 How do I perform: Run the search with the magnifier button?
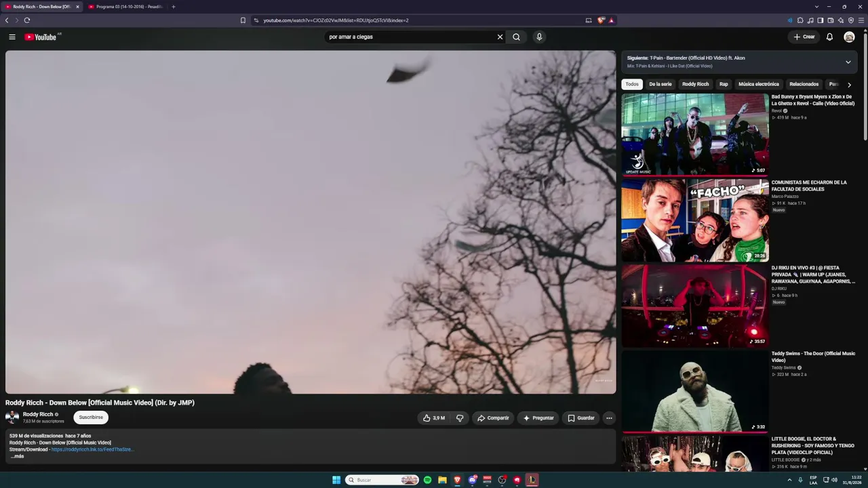pyautogui.click(x=516, y=37)
